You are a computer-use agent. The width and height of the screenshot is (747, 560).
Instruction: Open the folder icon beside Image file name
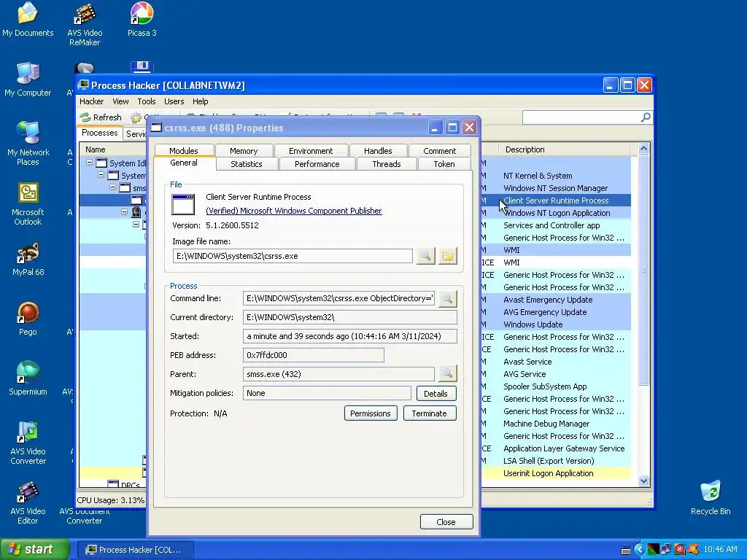(x=447, y=256)
